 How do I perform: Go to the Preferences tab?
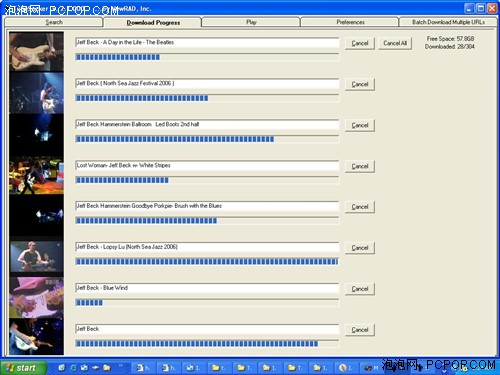point(350,22)
